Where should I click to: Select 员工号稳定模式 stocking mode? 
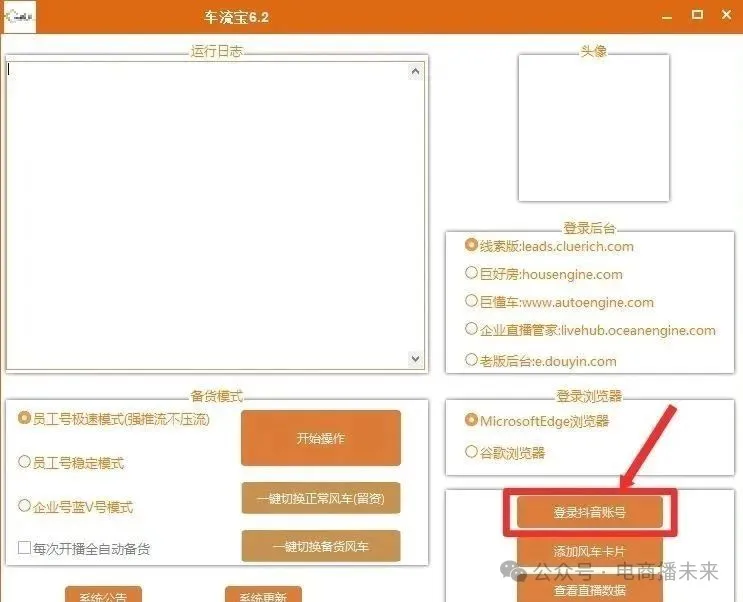point(25,462)
